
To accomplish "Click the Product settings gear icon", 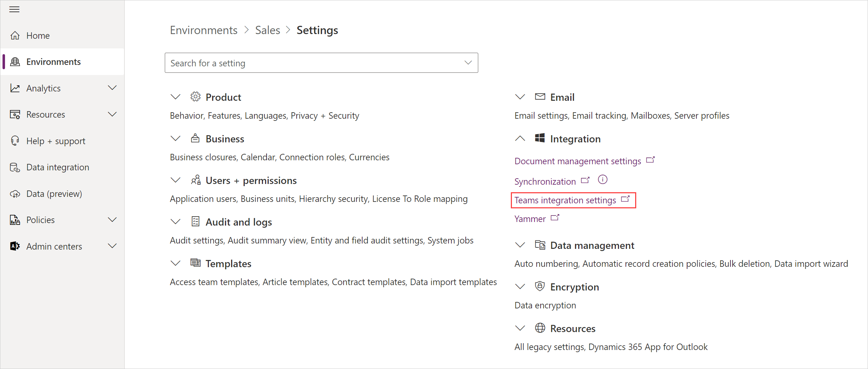I will coord(195,96).
